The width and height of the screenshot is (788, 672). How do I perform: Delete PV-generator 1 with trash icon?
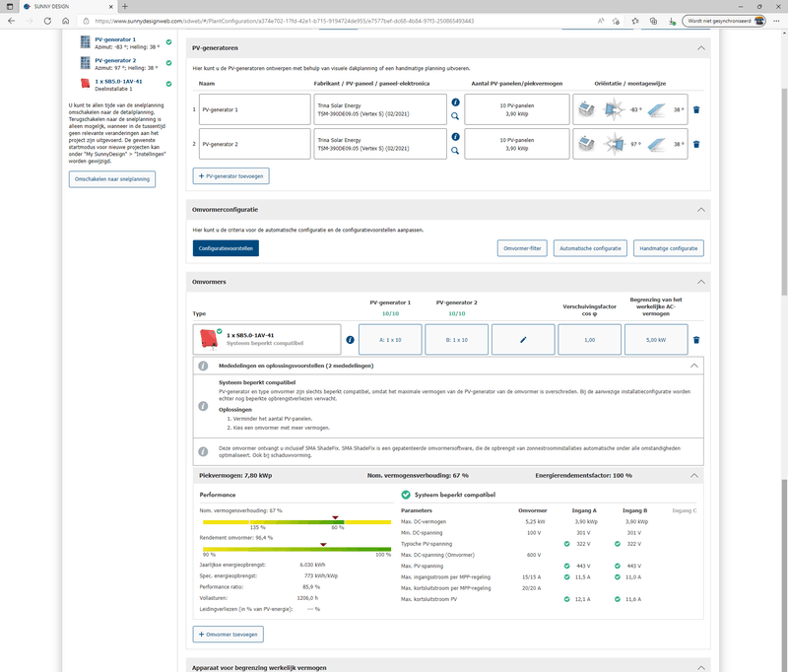click(696, 109)
